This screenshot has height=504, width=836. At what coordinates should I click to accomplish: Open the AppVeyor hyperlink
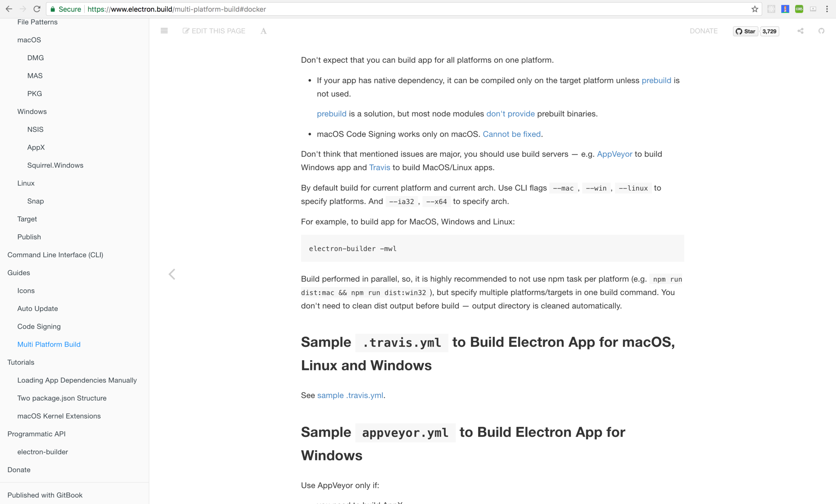coord(614,154)
